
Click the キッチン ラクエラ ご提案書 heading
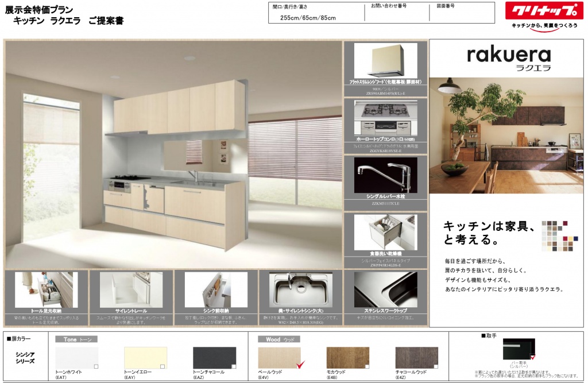coord(68,21)
